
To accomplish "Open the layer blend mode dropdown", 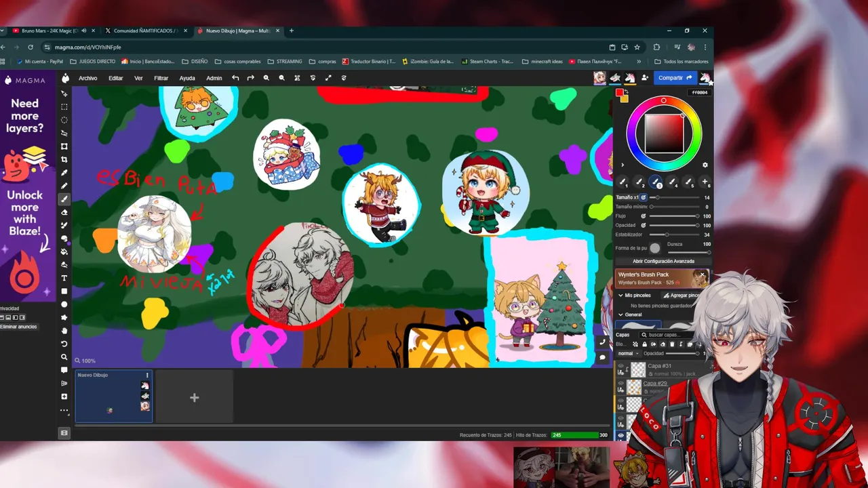I will [x=628, y=353].
